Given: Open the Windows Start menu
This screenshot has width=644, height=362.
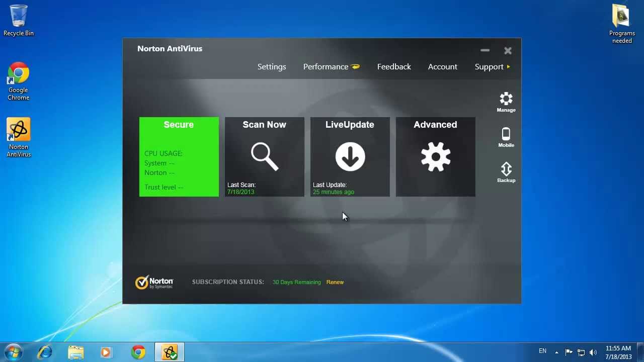Looking at the screenshot, I should [x=13, y=352].
